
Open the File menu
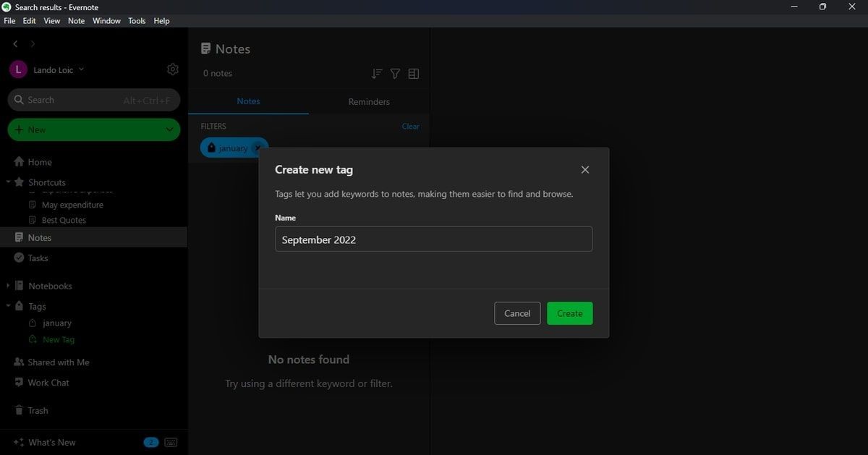tap(9, 21)
